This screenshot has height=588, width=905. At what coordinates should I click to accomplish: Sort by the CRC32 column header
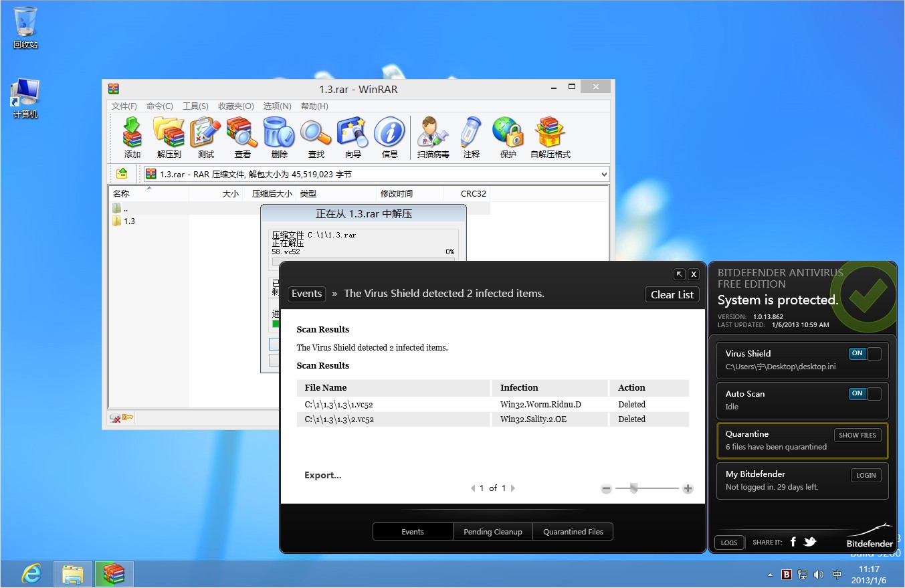coord(467,193)
